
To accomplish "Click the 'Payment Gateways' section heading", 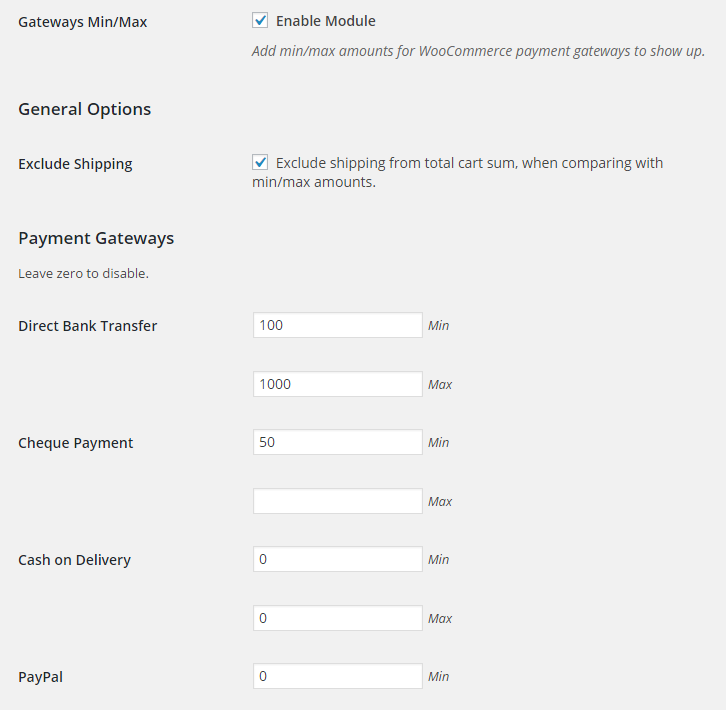I will click(x=96, y=238).
